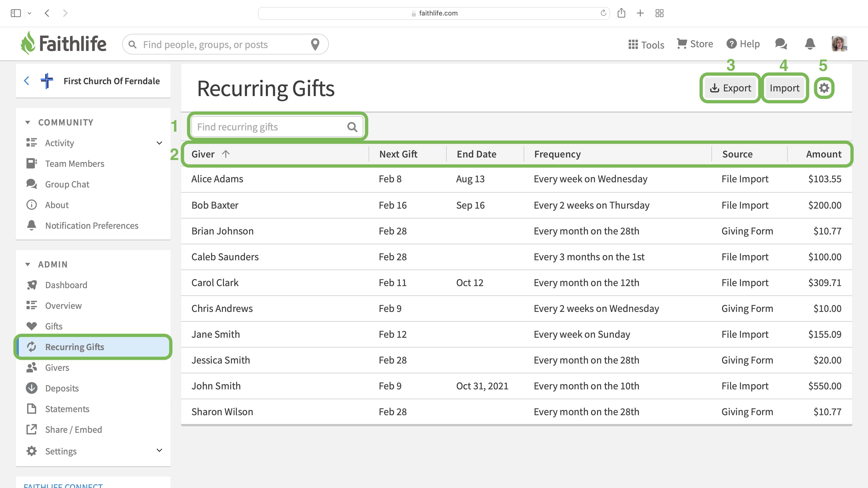Image resolution: width=868 pixels, height=488 pixels.
Task: Open the Tools grid menu
Action: (646, 44)
